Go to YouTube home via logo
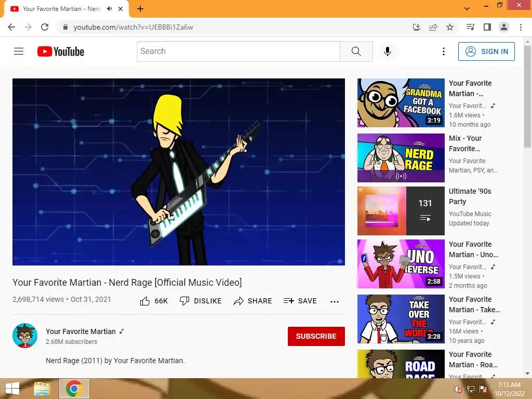This screenshot has height=399, width=532. click(61, 51)
